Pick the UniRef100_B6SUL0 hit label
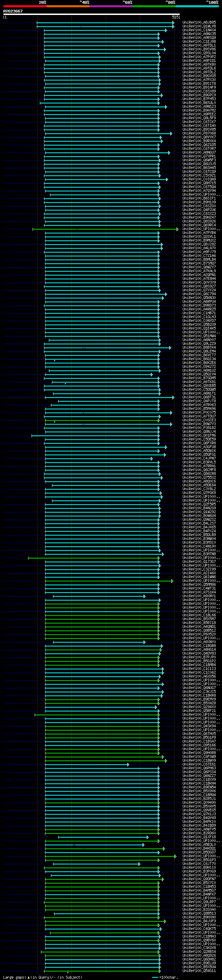Image resolution: width=222 pixels, height=980 pixels. [x=199, y=103]
